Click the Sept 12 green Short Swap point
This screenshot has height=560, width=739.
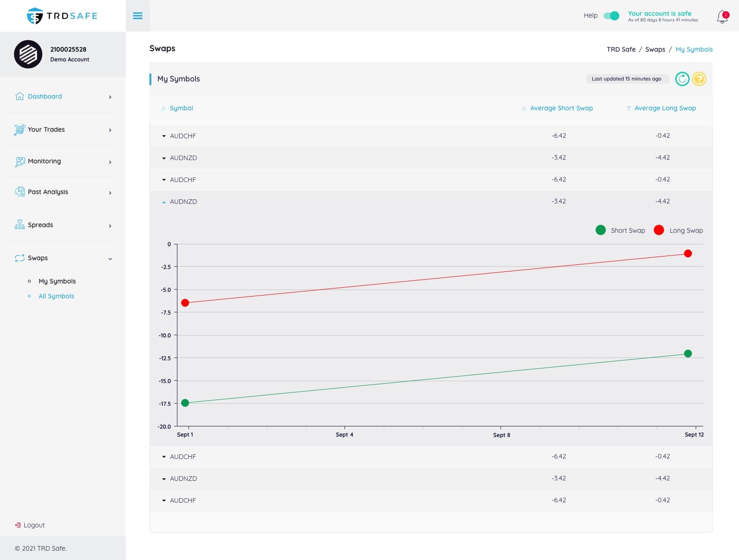[x=688, y=353]
